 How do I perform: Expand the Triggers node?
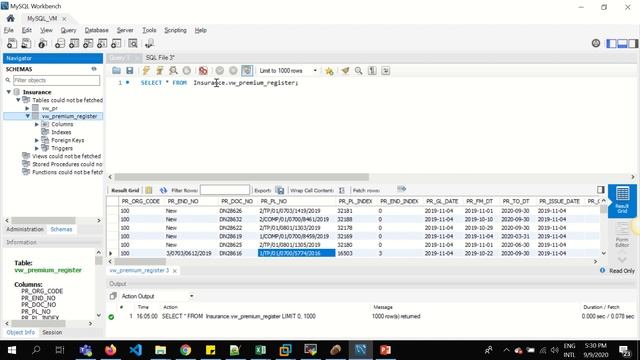coord(37,148)
